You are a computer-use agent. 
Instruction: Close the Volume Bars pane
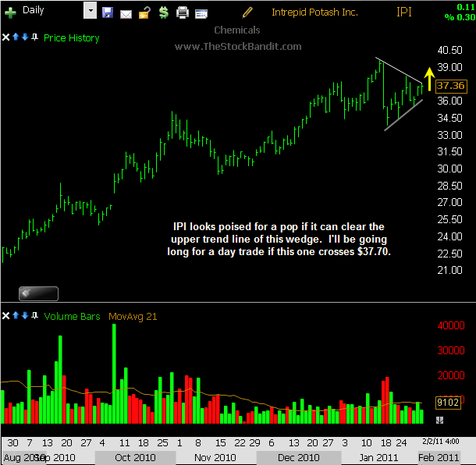(7, 316)
